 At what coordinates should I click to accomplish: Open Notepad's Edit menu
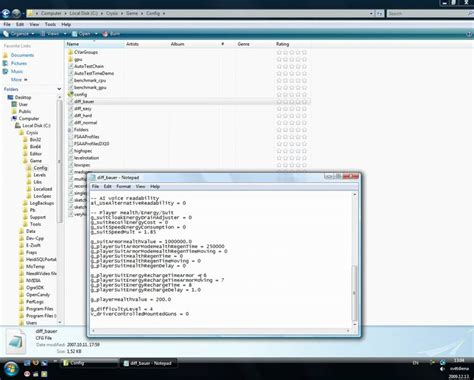coord(108,187)
